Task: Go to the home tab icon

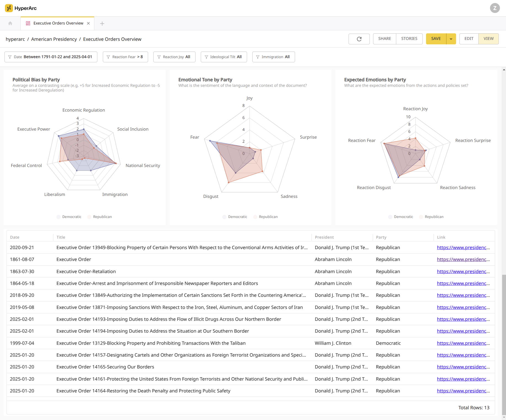Action: 10,23
